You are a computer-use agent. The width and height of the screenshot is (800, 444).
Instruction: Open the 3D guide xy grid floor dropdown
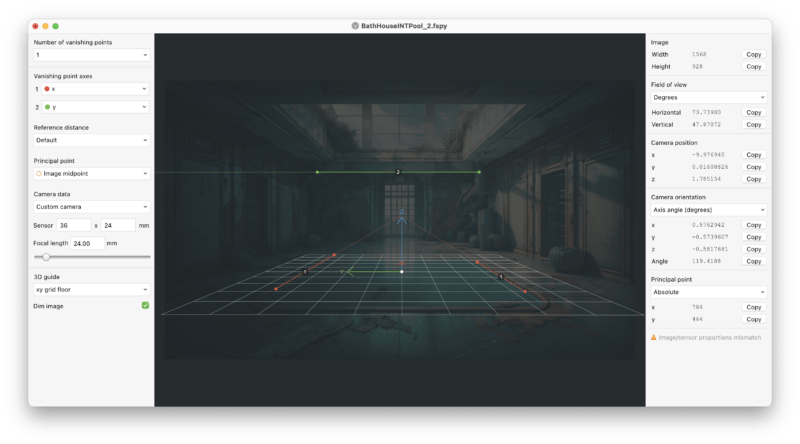point(91,289)
